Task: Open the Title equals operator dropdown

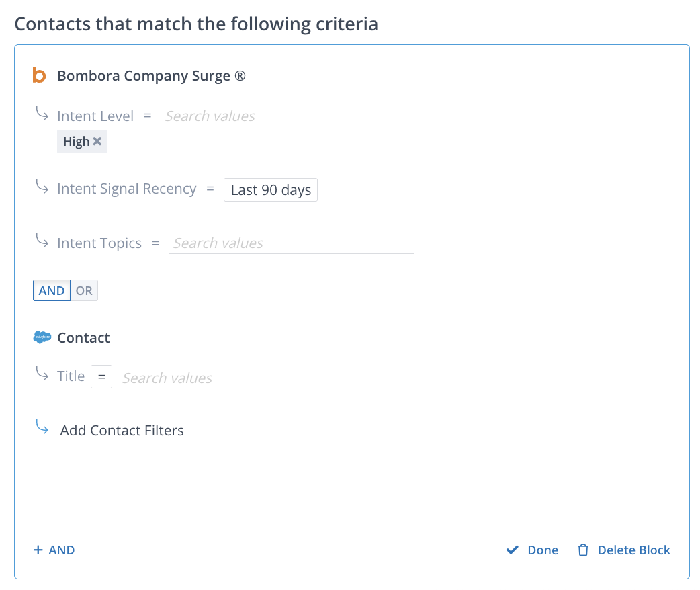Action: click(101, 377)
